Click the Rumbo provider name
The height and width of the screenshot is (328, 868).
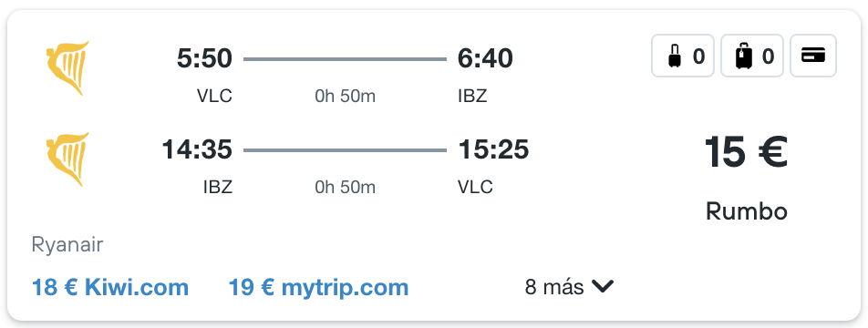746,211
